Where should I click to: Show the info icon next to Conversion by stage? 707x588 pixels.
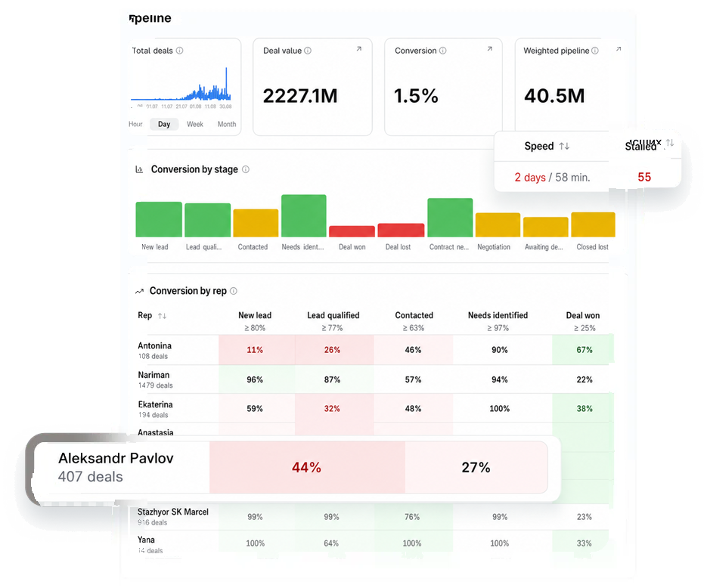pyautogui.click(x=246, y=169)
